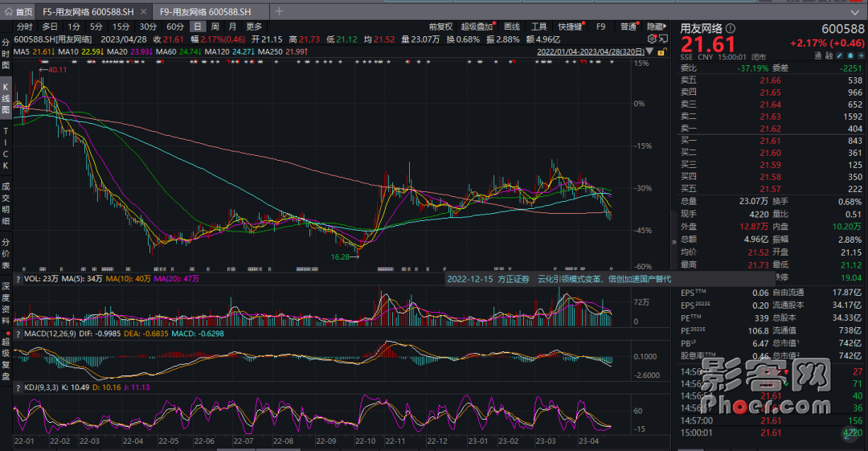Select the 15分 minute period

pos(121,27)
